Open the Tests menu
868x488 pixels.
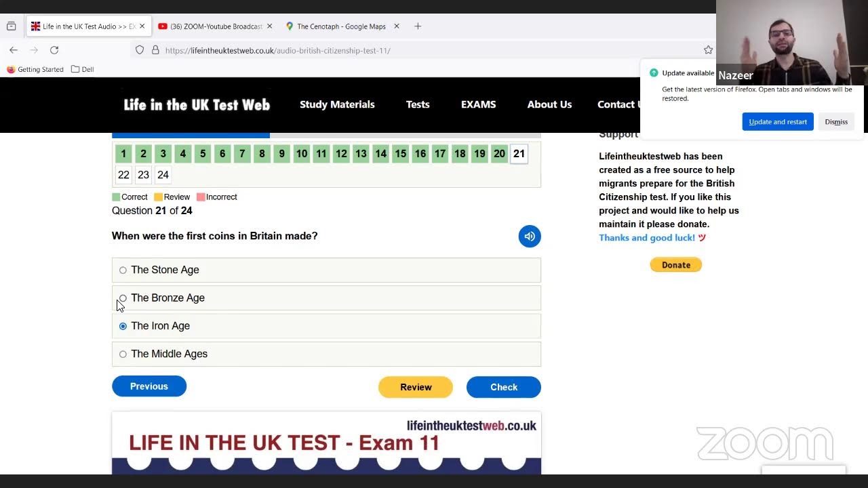(418, 104)
